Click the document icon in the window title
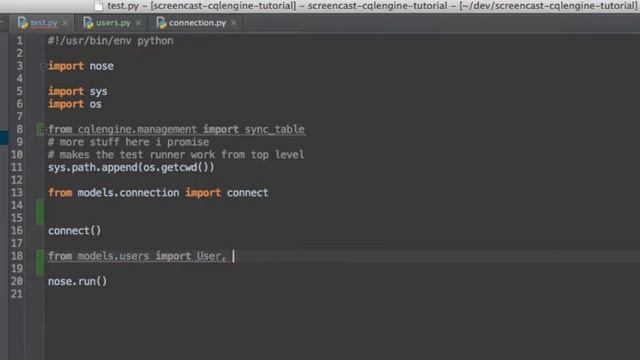This screenshot has height=360, width=640. click(x=98, y=6)
